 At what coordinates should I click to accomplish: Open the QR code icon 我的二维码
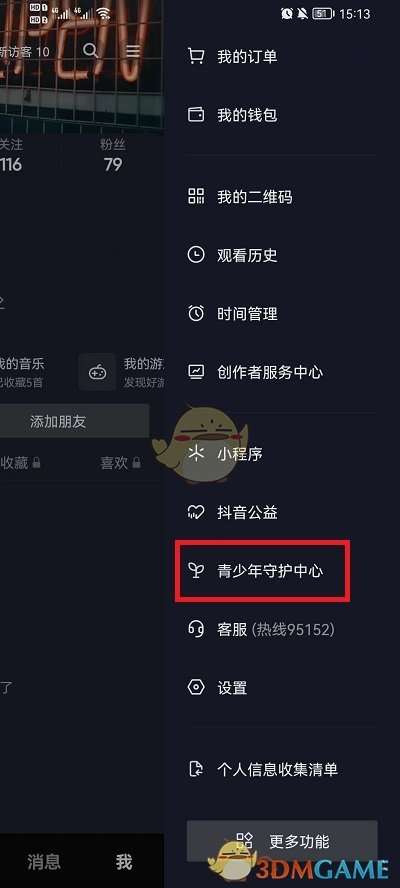point(196,197)
